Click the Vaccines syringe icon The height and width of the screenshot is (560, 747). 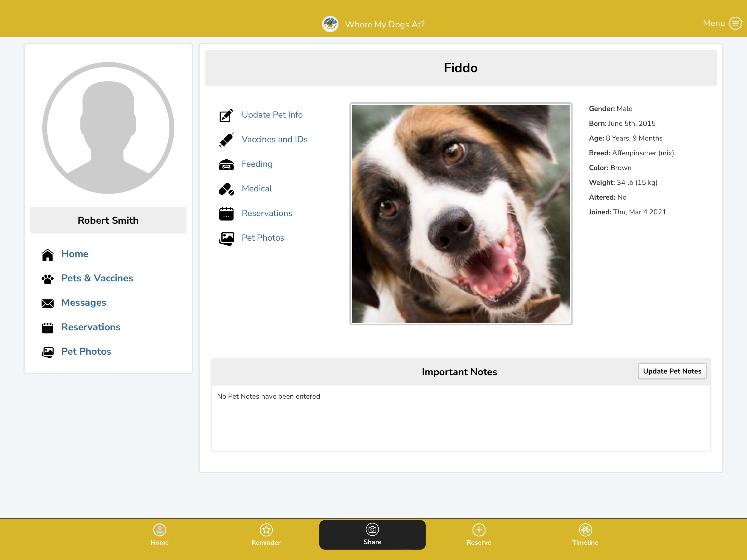226,140
